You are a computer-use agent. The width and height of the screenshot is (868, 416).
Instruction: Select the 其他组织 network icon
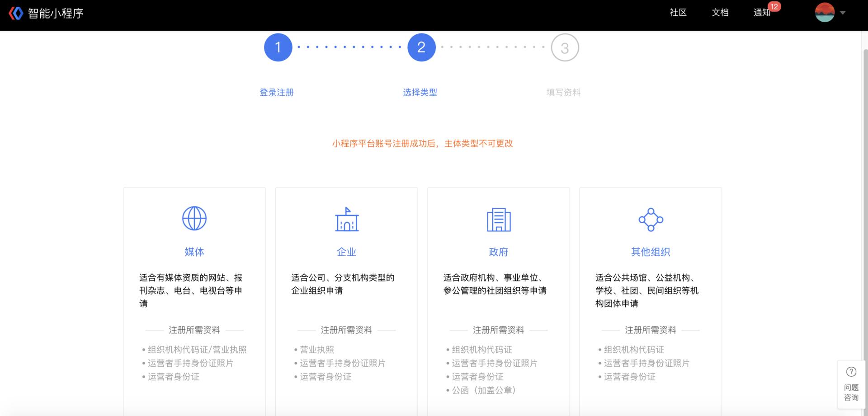[651, 219]
